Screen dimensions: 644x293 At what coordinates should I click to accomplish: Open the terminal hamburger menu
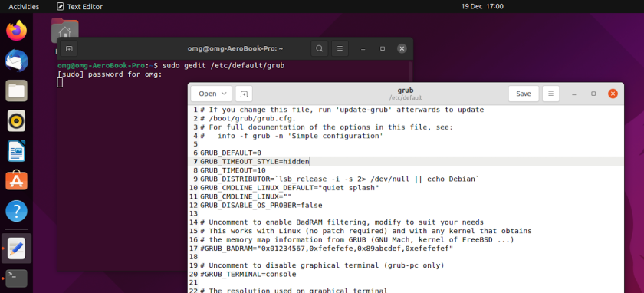340,49
